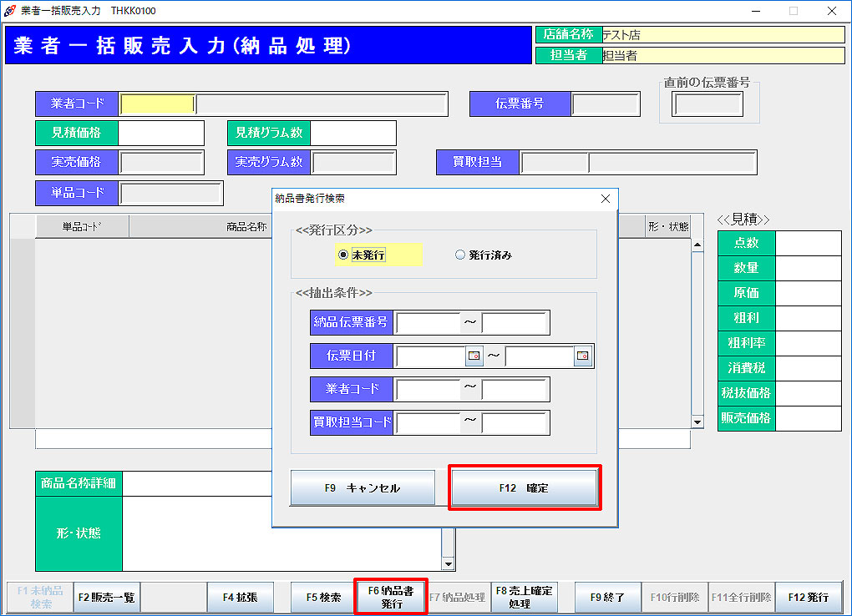
Task: Open F2 販売一覧 list
Action: 107,598
